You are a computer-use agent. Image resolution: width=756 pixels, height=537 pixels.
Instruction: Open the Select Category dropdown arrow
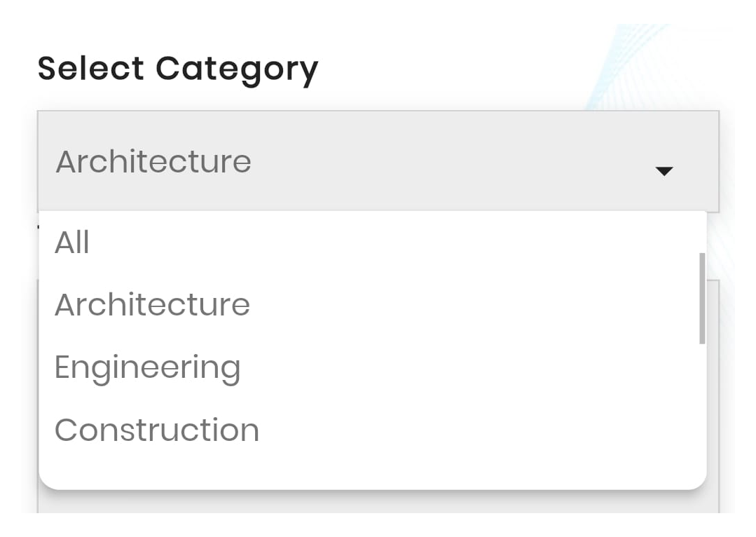tap(664, 169)
